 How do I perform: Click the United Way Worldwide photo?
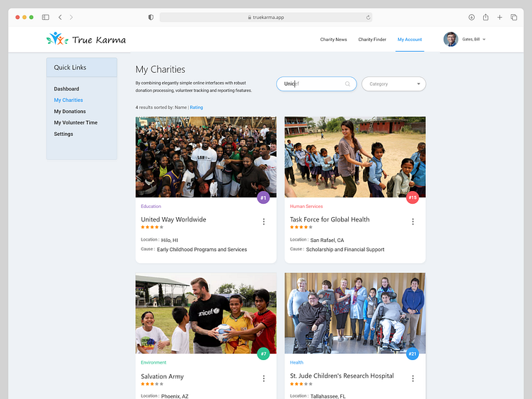point(206,157)
